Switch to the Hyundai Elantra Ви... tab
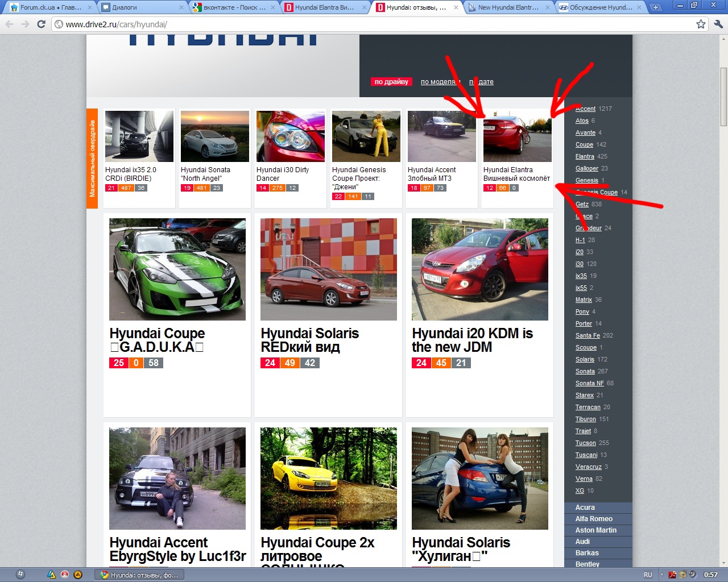 point(325,7)
